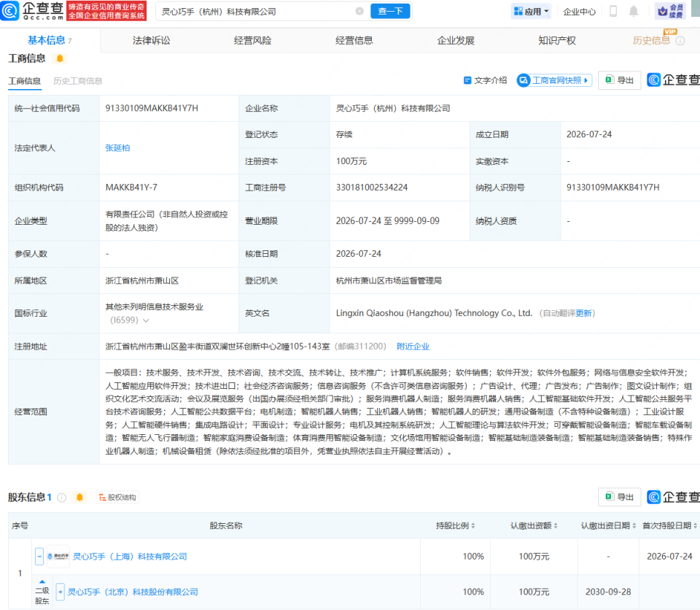Click 所属地区 浙江省杭州市萧山区 value
The image size is (700, 610).
pyautogui.click(x=142, y=281)
